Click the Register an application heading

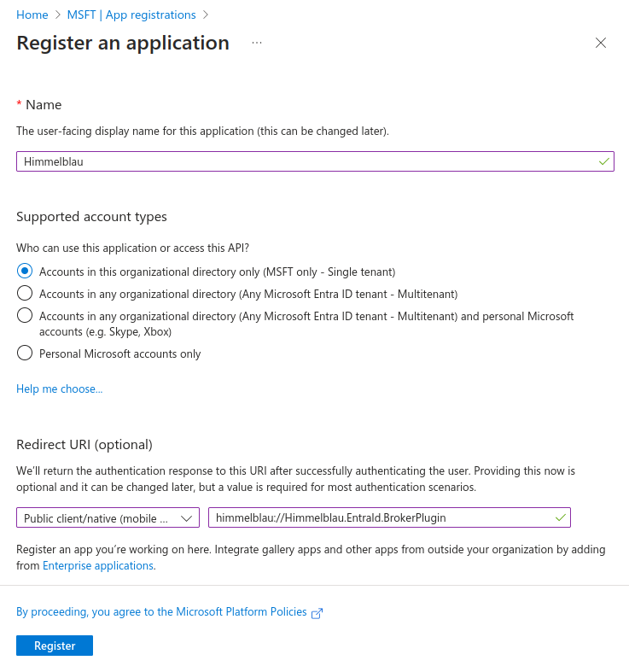(x=123, y=43)
